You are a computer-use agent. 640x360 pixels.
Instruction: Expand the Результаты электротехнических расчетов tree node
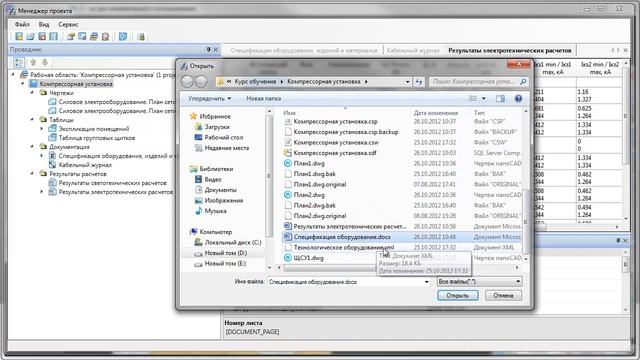coord(42,191)
